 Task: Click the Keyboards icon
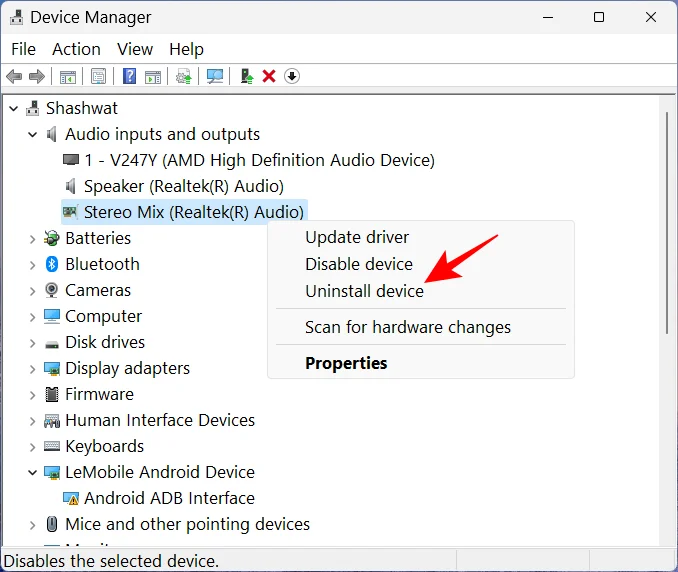(52, 446)
